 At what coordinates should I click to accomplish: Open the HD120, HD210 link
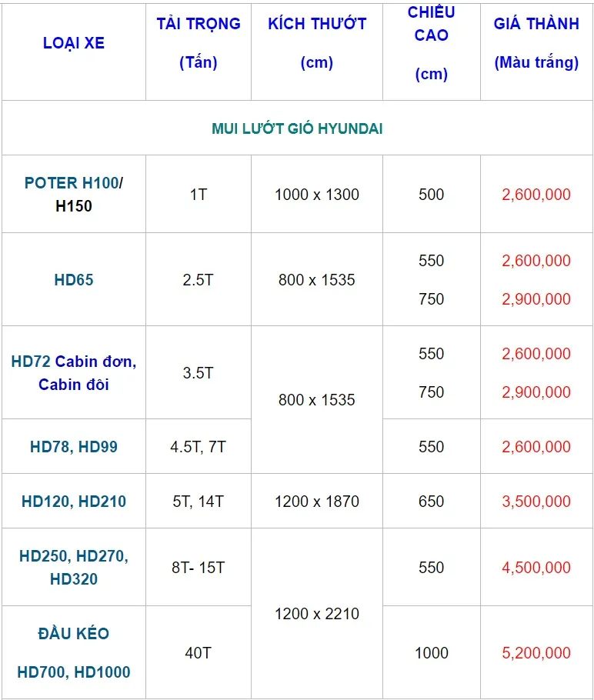[x=74, y=502]
